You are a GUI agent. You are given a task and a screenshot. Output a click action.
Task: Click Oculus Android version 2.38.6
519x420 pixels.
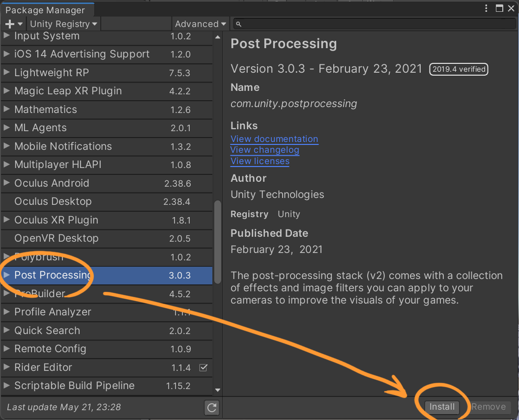(177, 183)
